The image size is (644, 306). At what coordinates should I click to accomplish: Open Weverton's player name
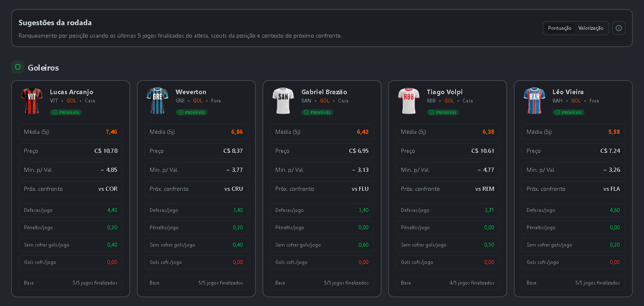click(x=191, y=92)
